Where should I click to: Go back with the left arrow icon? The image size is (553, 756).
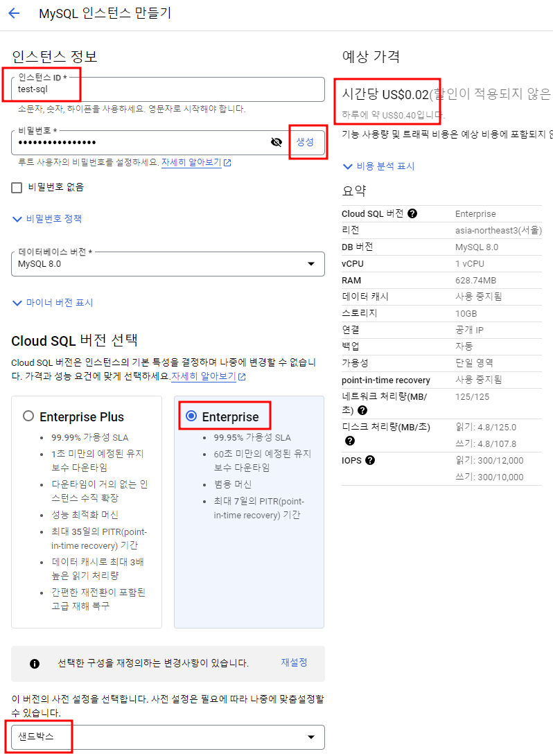tap(14, 13)
